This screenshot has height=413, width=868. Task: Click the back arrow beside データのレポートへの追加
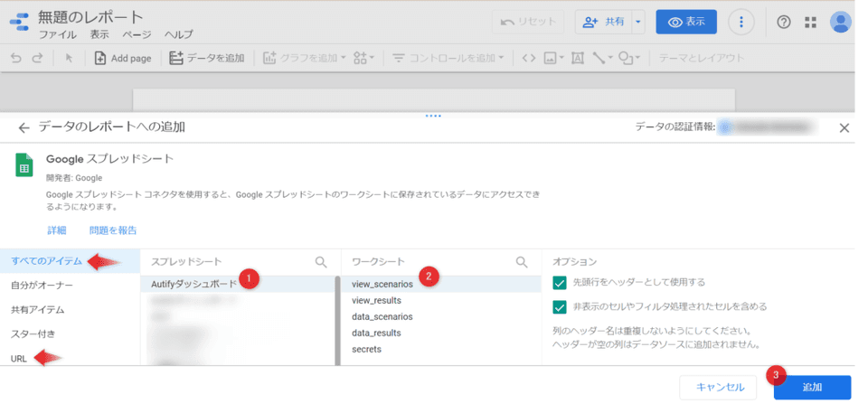tap(24, 128)
